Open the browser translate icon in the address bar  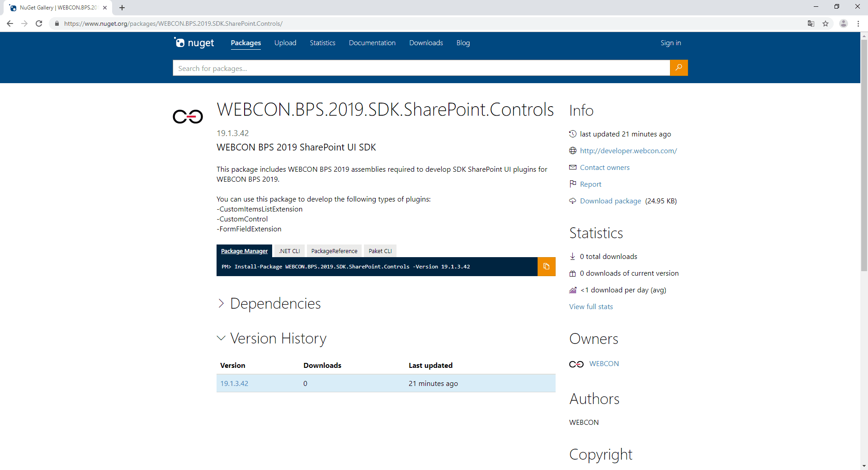pyautogui.click(x=811, y=23)
